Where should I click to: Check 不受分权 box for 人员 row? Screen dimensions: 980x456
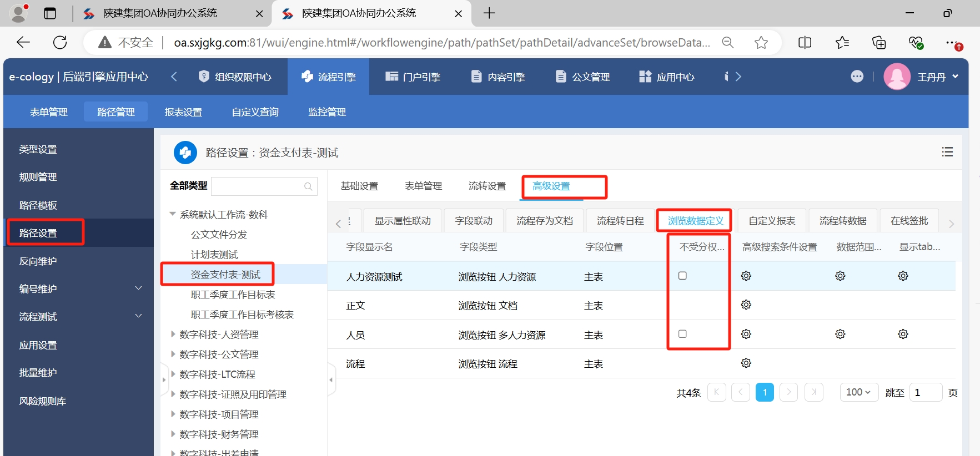coord(682,334)
